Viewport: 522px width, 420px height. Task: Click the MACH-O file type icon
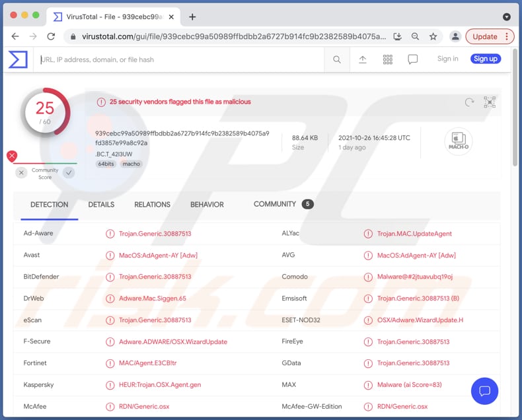point(459,141)
